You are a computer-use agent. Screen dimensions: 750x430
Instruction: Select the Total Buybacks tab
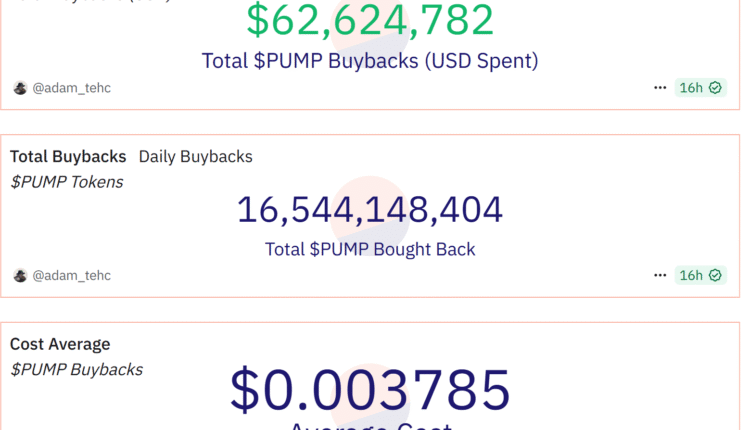click(x=68, y=156)
